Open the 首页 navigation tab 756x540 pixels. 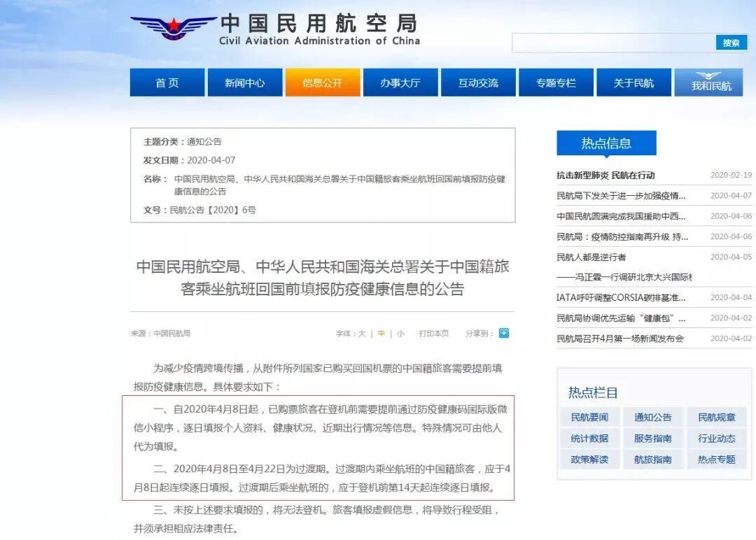(167, 83)
